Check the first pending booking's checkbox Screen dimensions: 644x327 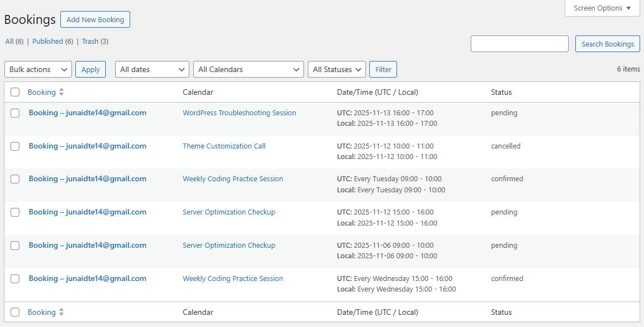click(15, 113)
